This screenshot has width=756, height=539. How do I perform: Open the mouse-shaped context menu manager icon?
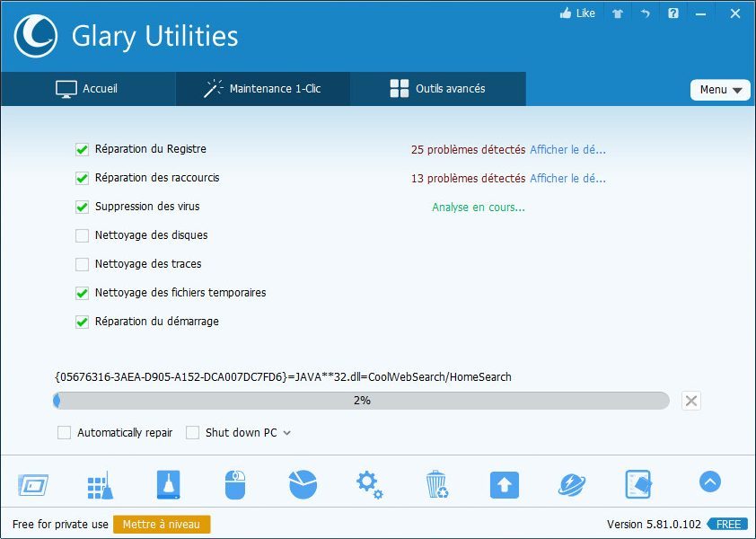(x=235, y=485)
